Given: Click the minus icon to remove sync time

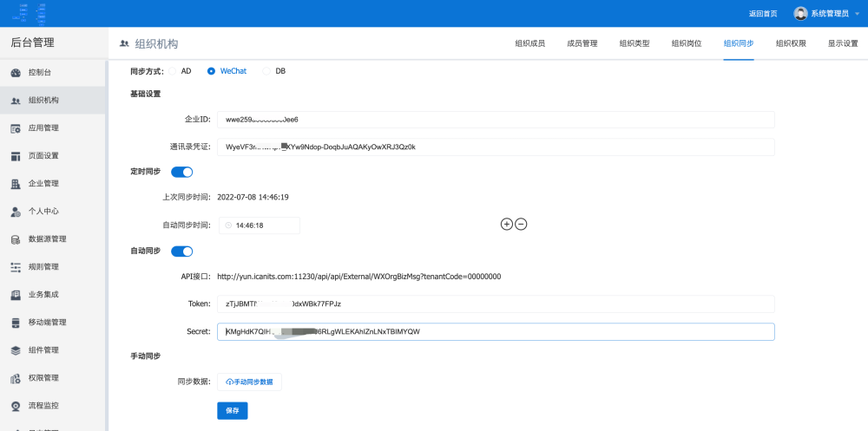Looking at the screenshot, I should [x=521, y=225].
